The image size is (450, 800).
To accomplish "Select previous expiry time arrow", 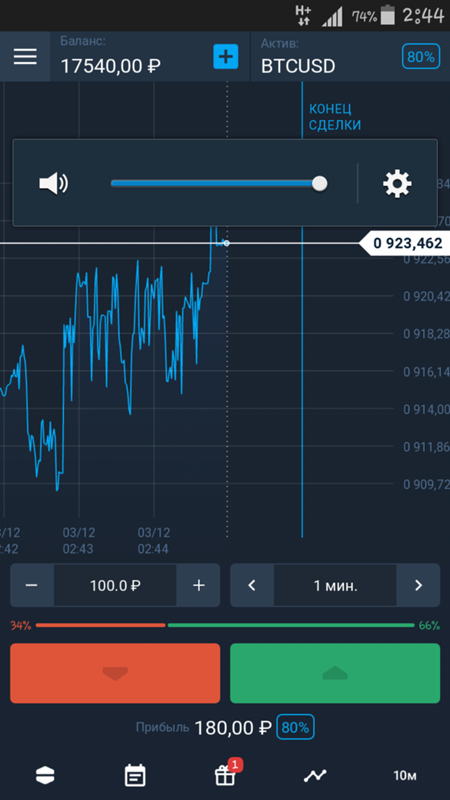I will 252,585.
